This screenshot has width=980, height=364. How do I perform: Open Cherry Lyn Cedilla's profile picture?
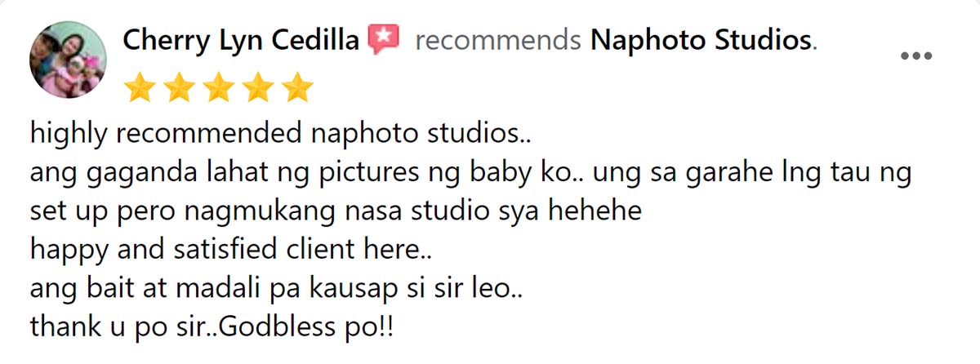click(x=68, y=60)
